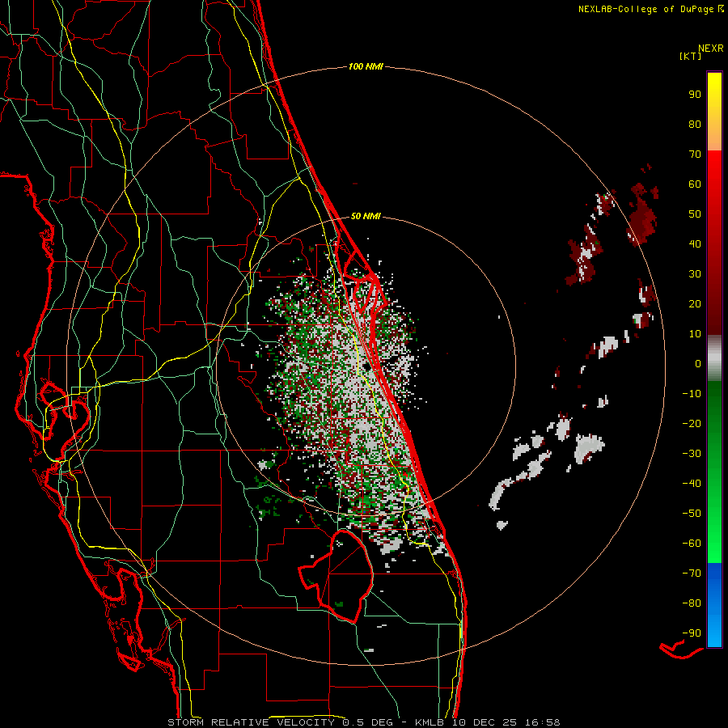Click the 70 value on velocity scale
This screenshot has height=728, width=728.
click(x=695, y=154)
